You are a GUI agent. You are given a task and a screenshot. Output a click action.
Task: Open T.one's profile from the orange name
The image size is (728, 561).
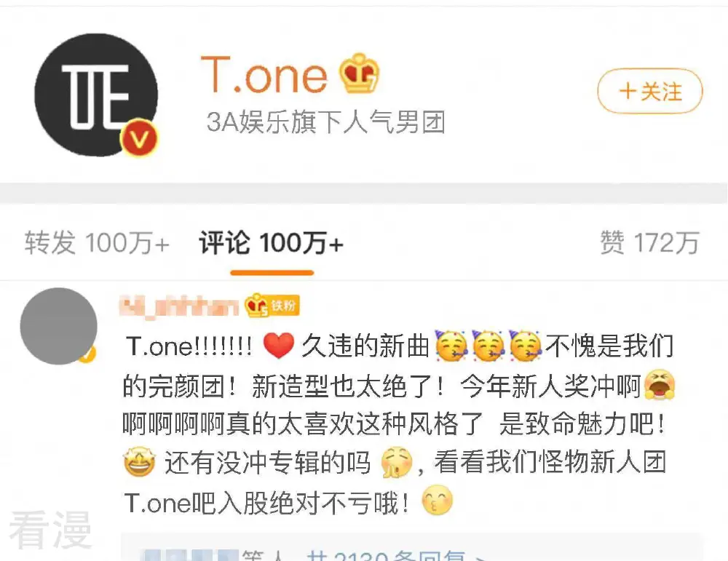tap(264, 74)
